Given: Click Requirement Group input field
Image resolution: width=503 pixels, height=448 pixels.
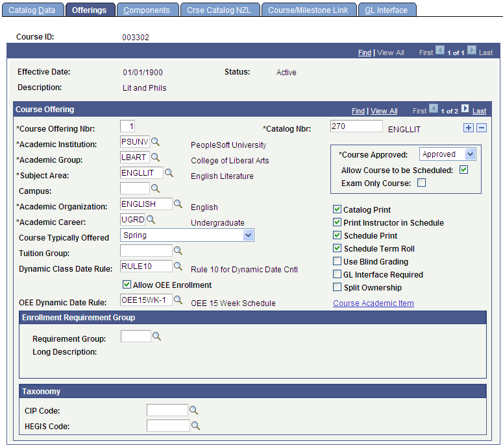Looking at the screenshot, I should click(136, 336).
